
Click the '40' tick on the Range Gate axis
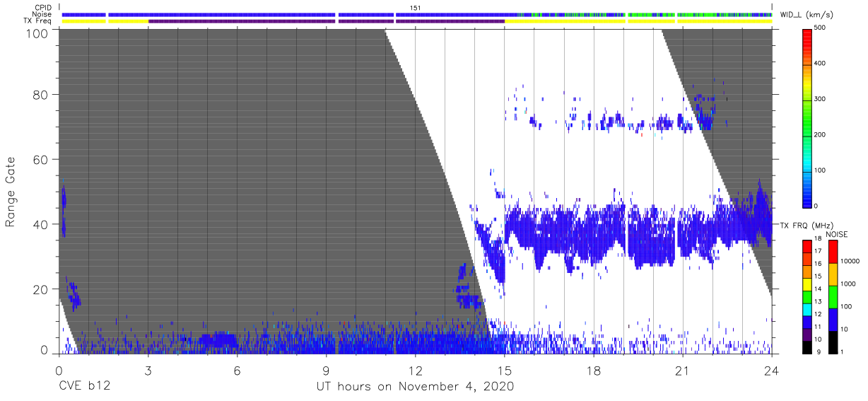(x=39, y=224)
